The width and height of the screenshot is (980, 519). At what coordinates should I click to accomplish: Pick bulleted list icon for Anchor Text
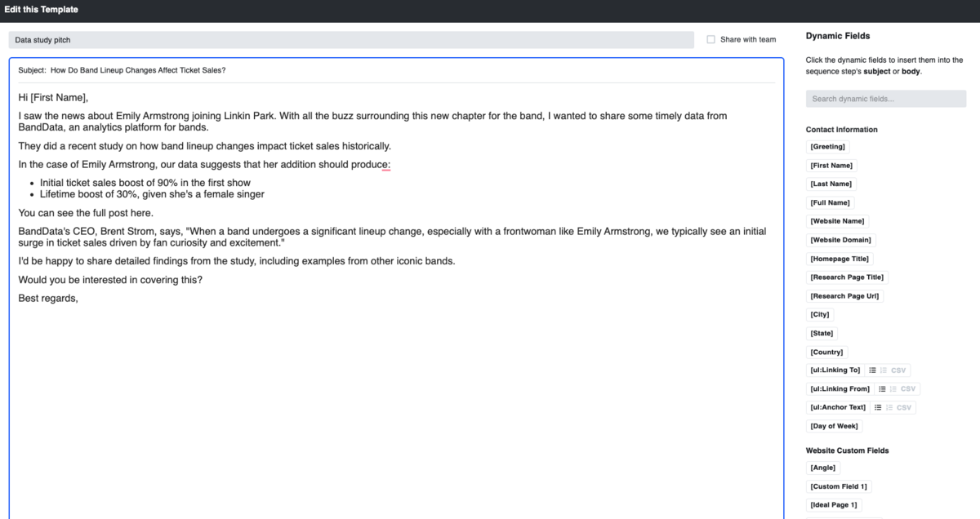coord(878,407)
